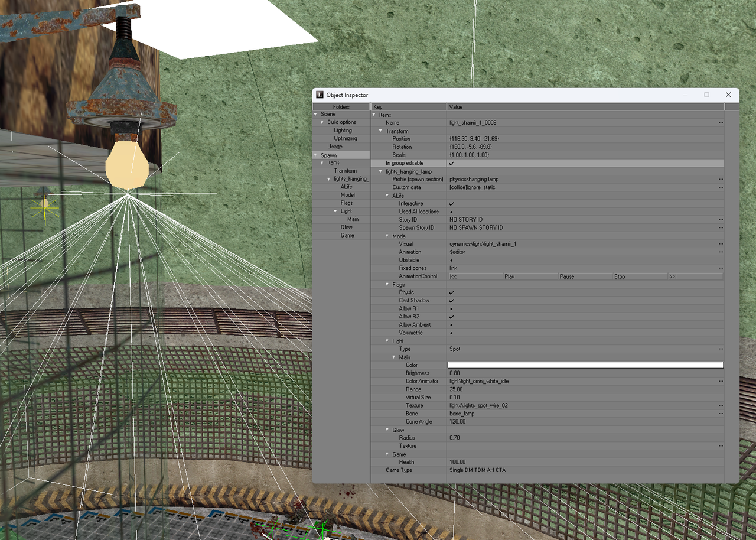Viewport: 756px width, 540px height.
Task: Collapse the Game property group
Action: pyautogui.click(x=387, y=454)
